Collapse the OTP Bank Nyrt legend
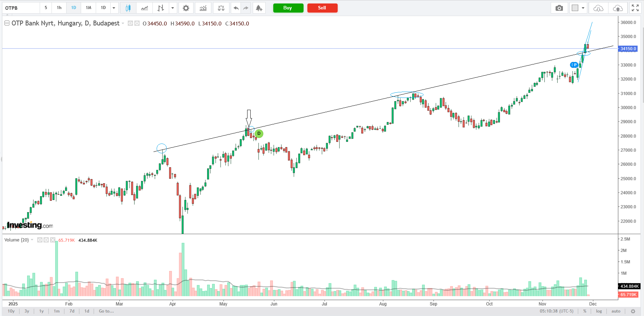 point(7,23)
